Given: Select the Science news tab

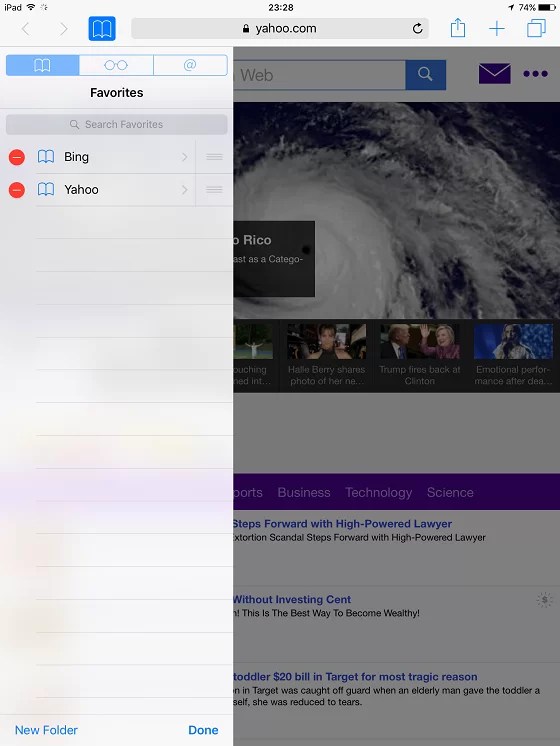Looking at the screenshot, I should click(x=450, y=492).
